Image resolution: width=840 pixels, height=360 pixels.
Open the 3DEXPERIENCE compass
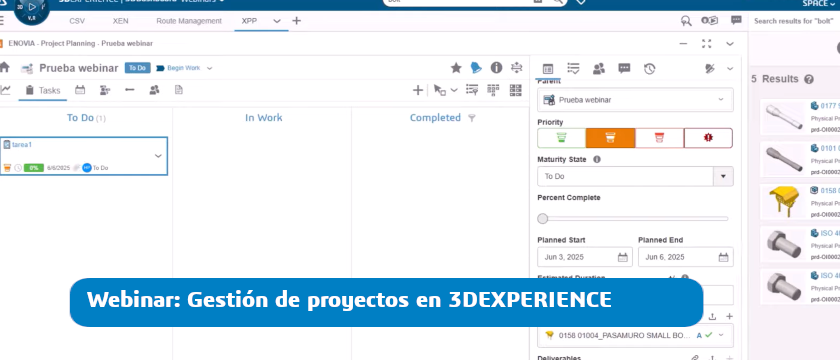[31, 9]
